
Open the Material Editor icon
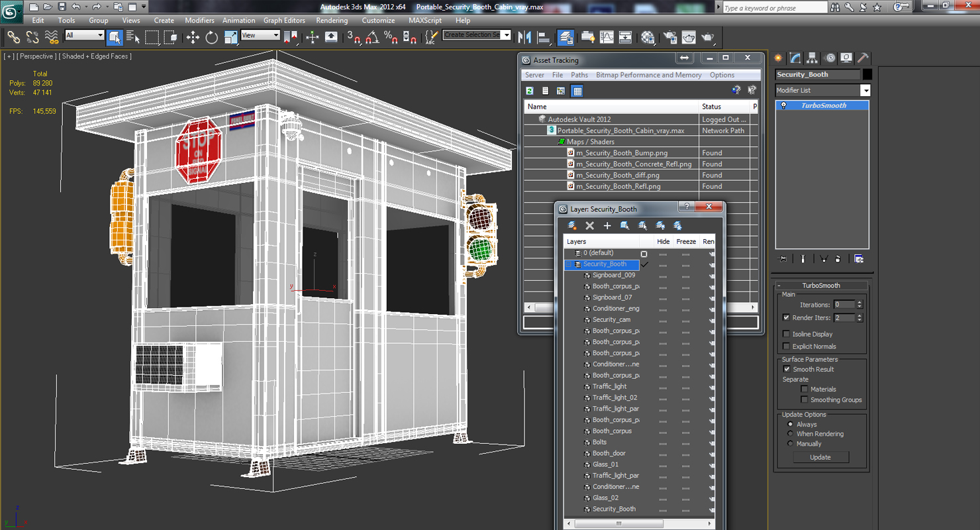[x=648, y=37]
